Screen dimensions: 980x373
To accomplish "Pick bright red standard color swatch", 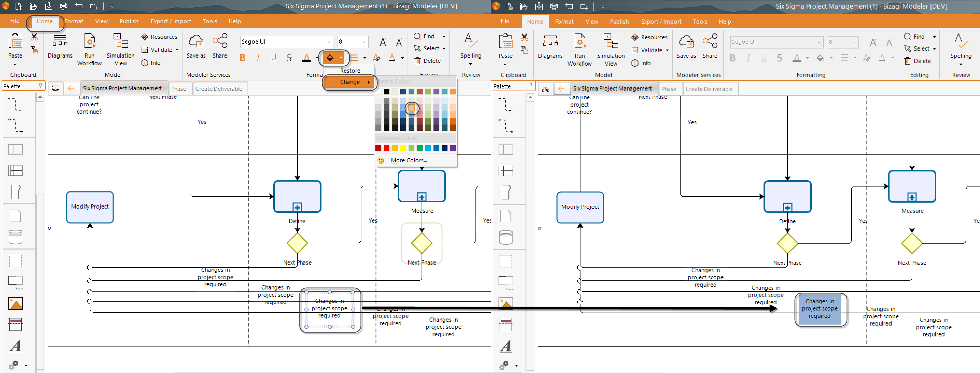I will pos(387,148).
